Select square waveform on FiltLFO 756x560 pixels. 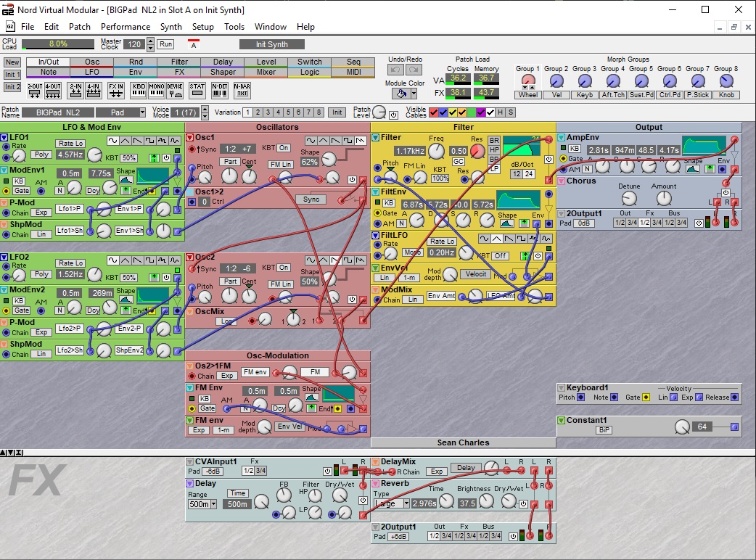coord(521,239)
